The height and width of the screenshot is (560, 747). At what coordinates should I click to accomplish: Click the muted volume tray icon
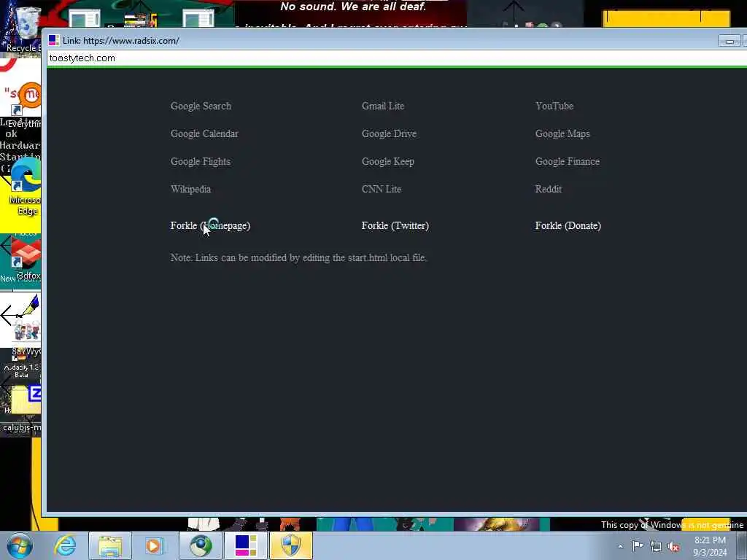(x=673, y=547)
